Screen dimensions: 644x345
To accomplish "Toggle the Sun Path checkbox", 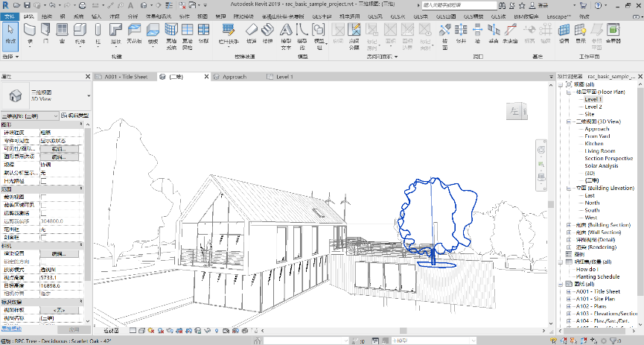I will coord(43,181).
